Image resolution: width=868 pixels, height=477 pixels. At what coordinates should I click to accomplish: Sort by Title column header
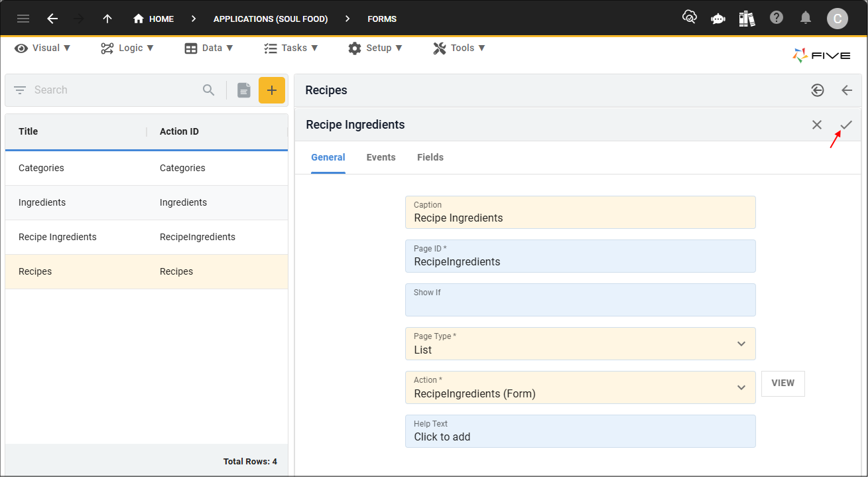[x=29, y=131]
